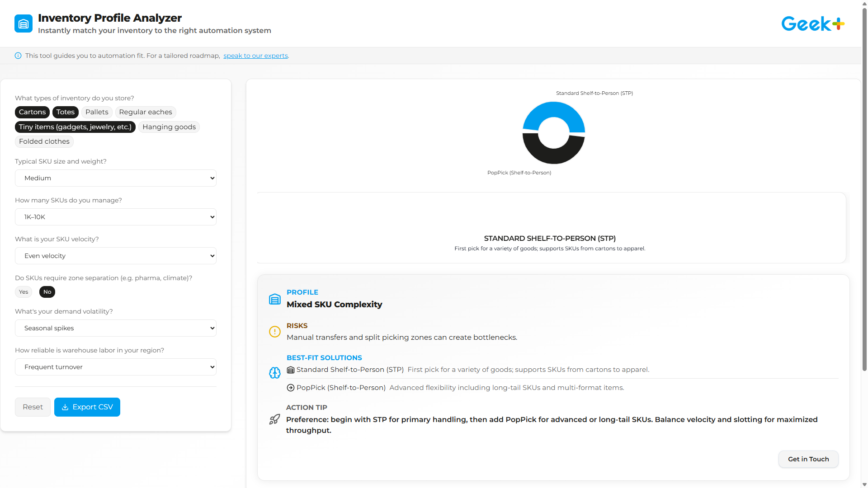Toggle the Hanging goods chip

pyautogui.click(x=169, y=127)
